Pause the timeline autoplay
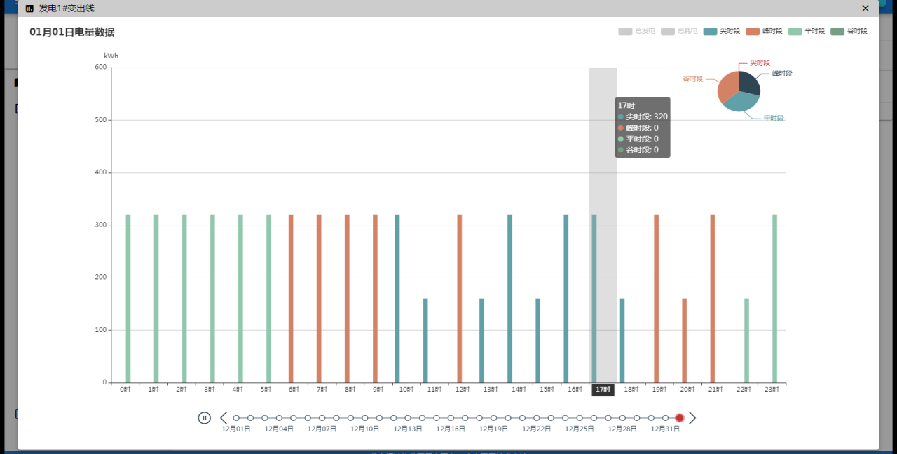The image size is (897, 454). click(204, 418)
